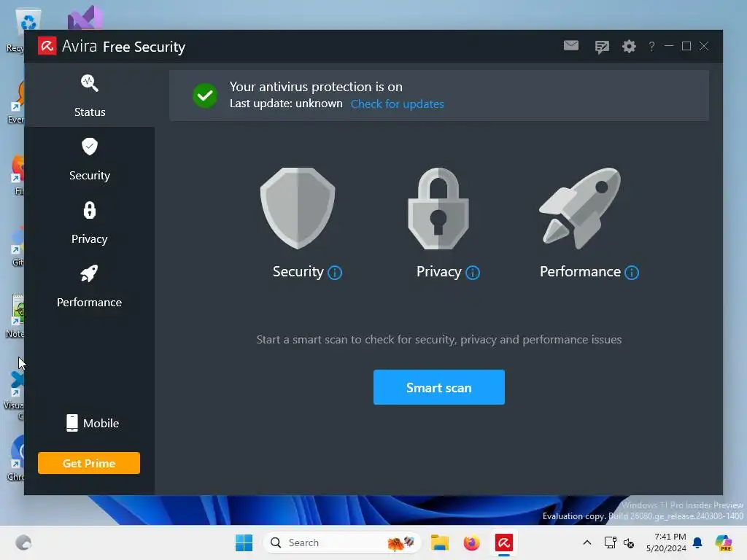Open the Mobile option in sidebar

[x=93, y=423]
